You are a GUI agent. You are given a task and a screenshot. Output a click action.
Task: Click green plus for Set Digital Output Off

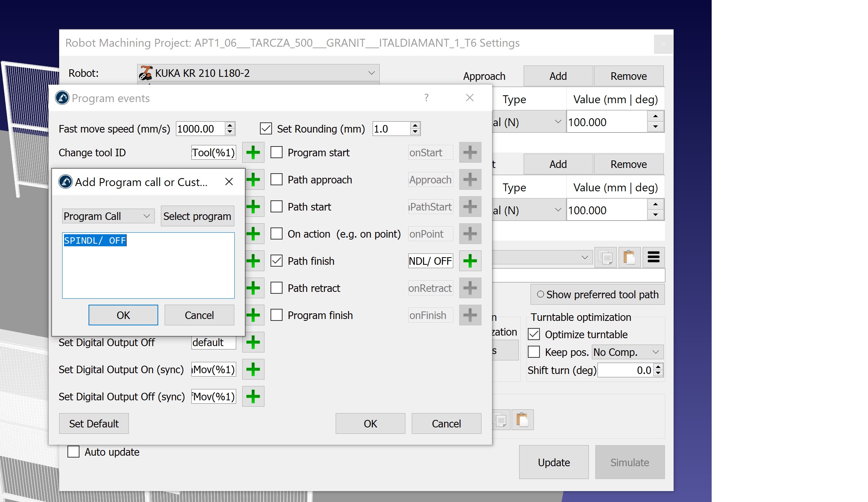pyautogui.click(x=253, y=342)
